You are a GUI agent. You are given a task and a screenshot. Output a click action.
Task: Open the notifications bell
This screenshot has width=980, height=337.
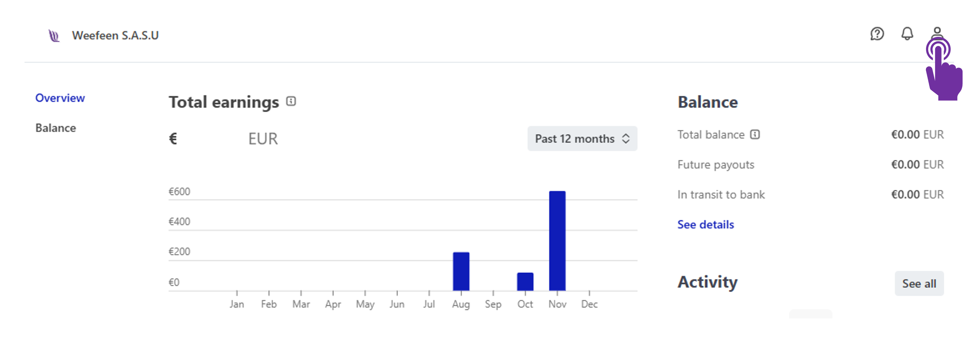907,34
